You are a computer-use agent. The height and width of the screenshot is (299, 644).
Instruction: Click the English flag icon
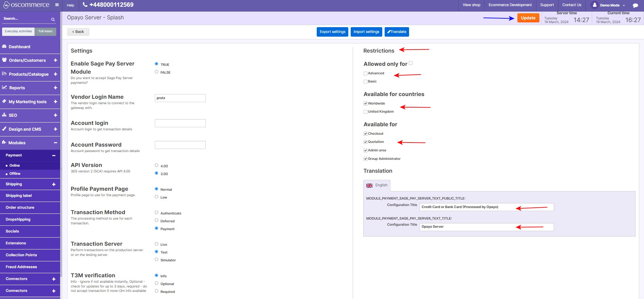[369, 185]
